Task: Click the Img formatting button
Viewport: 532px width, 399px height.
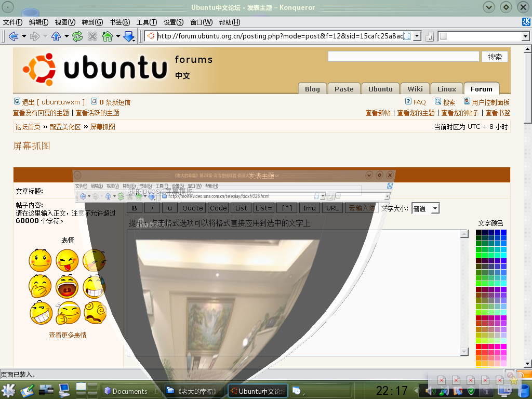Action: (309, 208)
